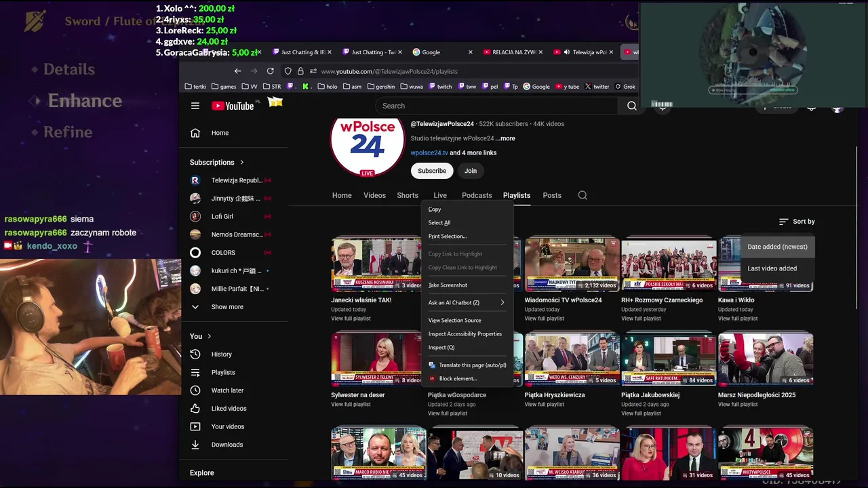868x488 pixels.
Task: Open the site permissions icon in address bar
Action: pos(313,71)
